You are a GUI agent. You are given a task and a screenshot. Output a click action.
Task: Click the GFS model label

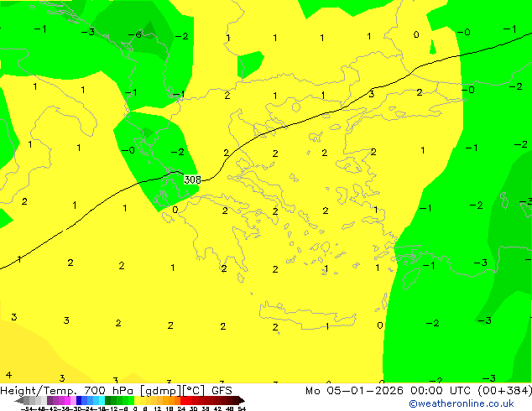(222, 391)
